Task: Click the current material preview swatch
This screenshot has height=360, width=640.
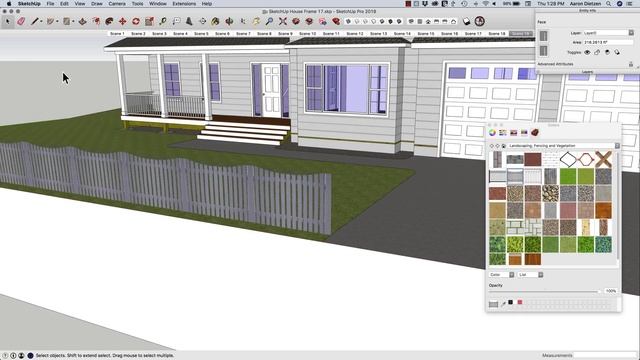Action: (493, 304)
